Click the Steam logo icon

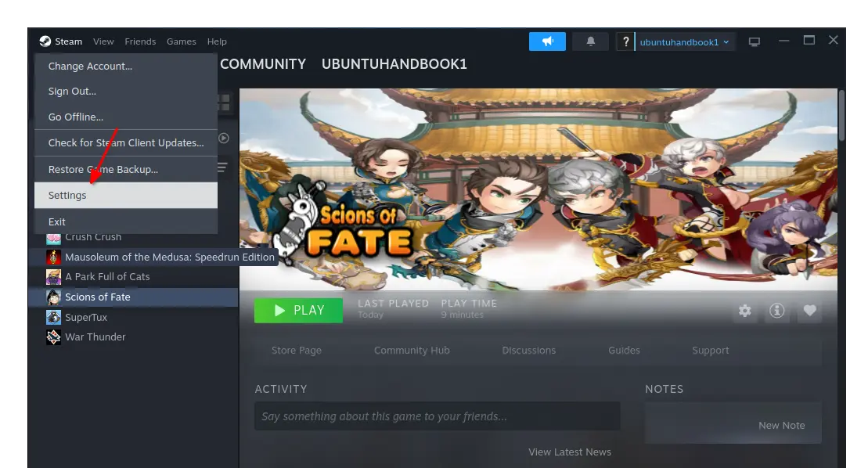coord(45,41)
